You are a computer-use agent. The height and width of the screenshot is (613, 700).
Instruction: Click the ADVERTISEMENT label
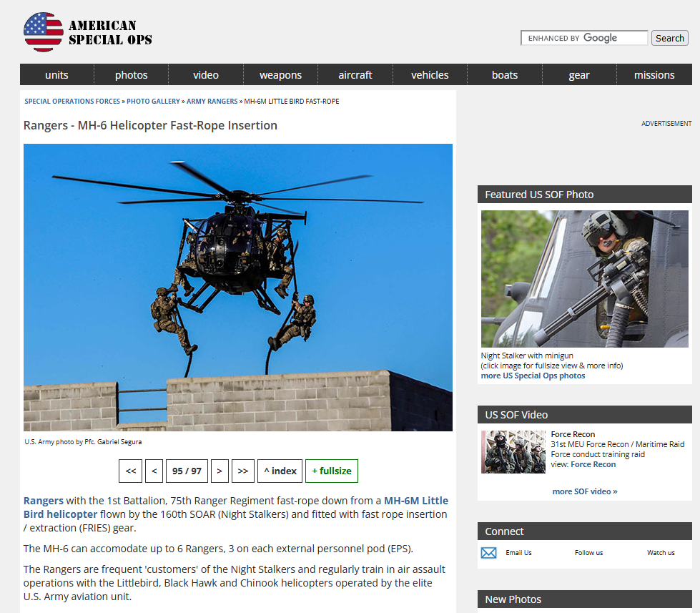pos(666,123)
